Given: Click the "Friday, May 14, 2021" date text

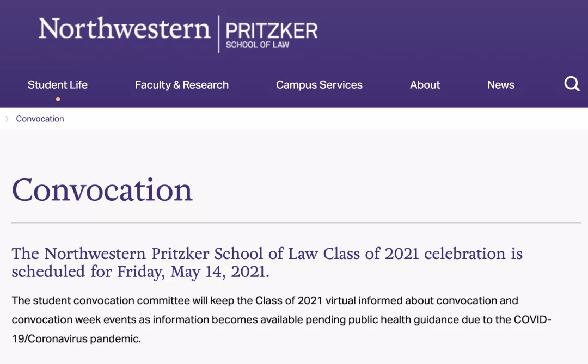Looking at the screenshot, I should point(193,272).
